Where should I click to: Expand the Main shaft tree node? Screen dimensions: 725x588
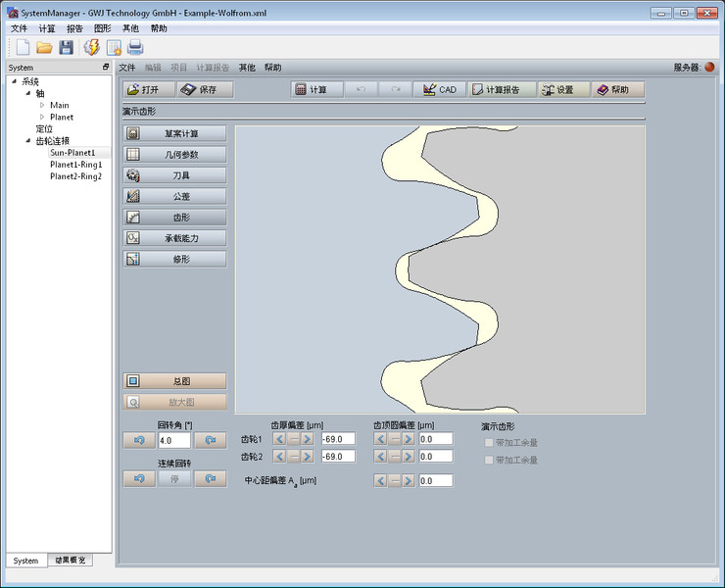(42, 105)
